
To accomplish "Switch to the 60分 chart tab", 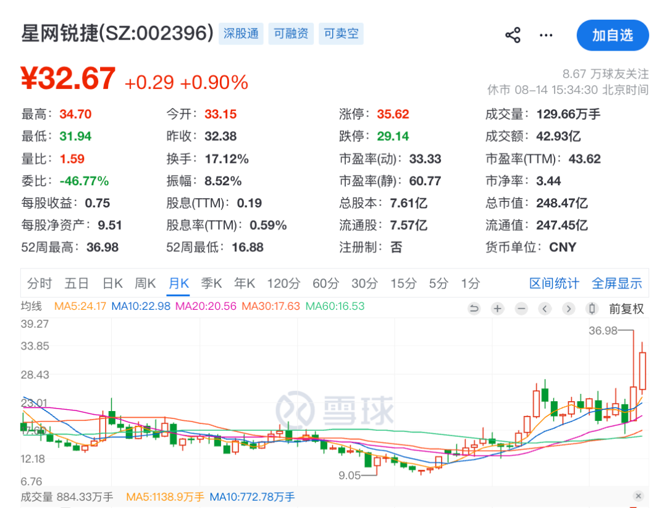I will [x=326, y=283].
